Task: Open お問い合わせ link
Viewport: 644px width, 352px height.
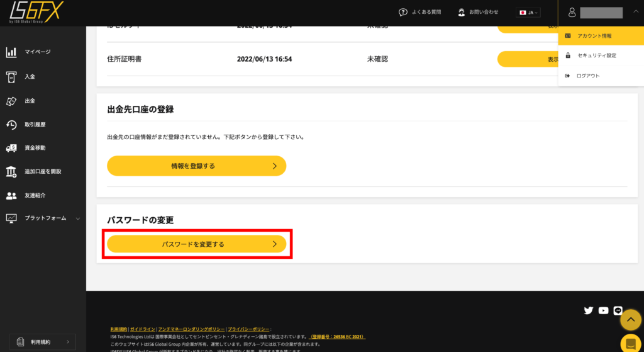Action: [484, 13]
